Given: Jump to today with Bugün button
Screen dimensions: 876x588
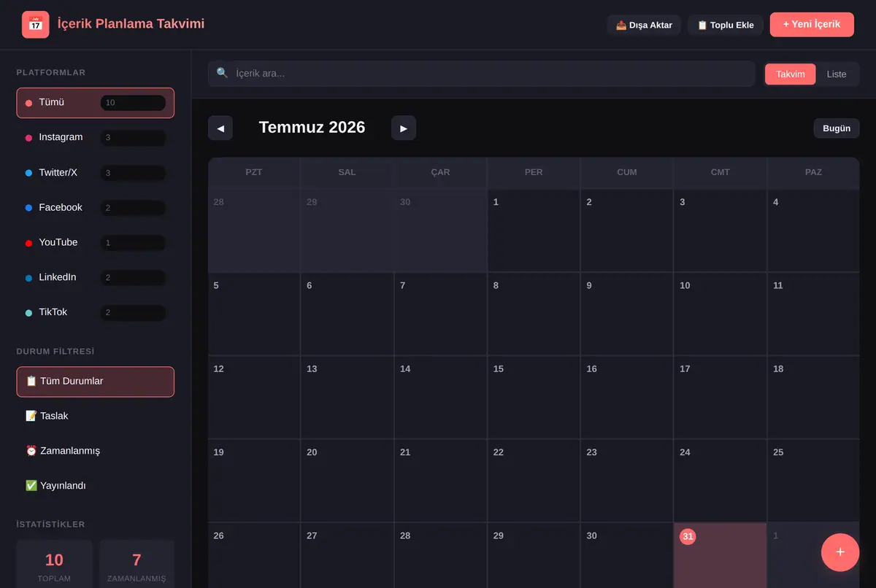Looking at the screenshot, I should tap(837, 128).
